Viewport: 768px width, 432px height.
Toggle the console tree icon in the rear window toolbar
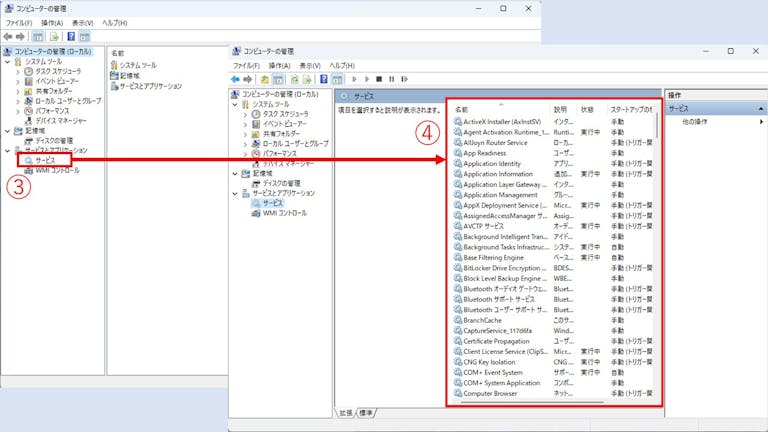(x=38, y=36)
